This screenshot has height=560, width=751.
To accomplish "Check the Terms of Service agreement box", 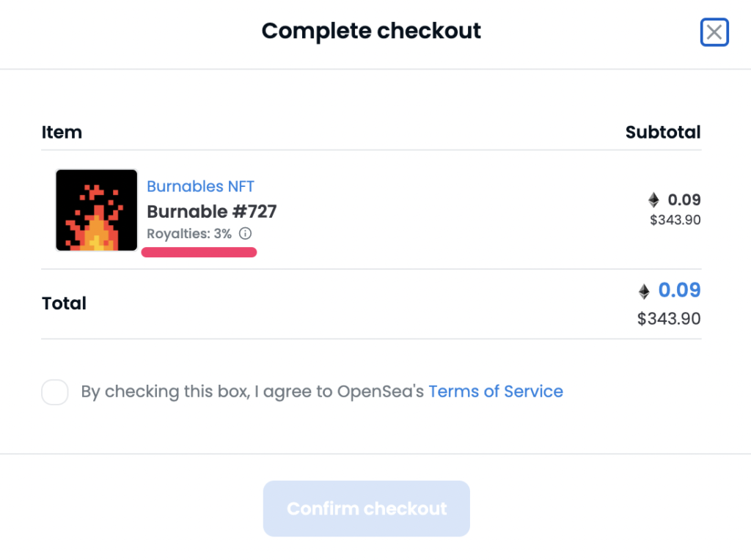I will point(54,392).
